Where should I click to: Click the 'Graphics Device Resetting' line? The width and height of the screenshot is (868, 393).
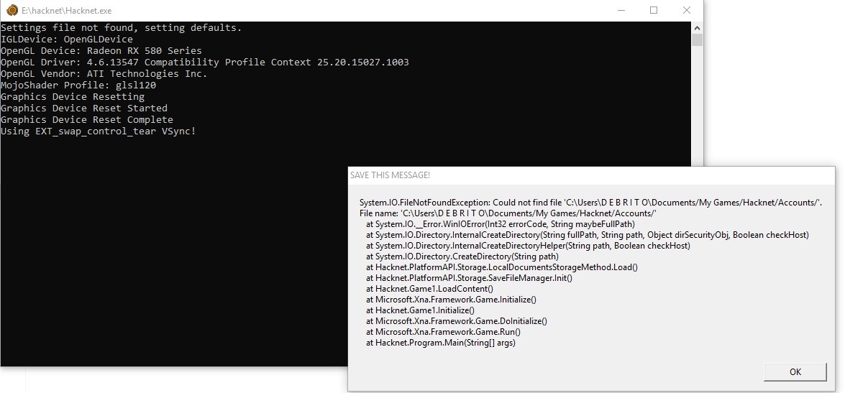click(x=73, y=97)
